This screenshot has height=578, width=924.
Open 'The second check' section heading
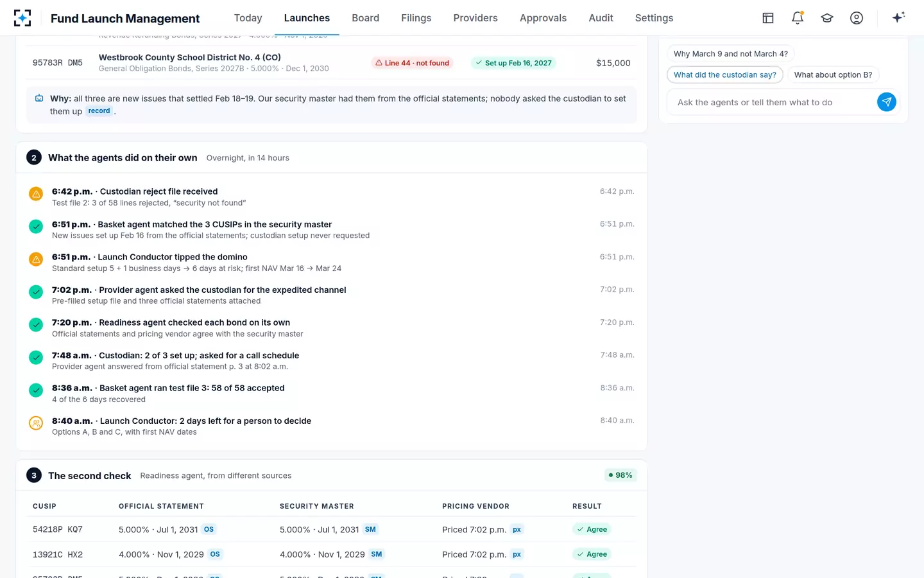coord(89,475)
